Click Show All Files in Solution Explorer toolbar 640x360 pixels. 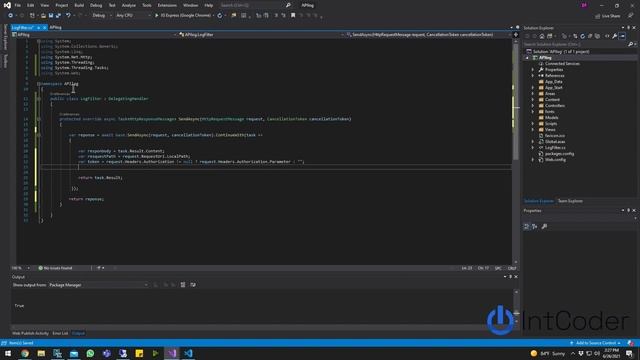(x=598, y=36)
